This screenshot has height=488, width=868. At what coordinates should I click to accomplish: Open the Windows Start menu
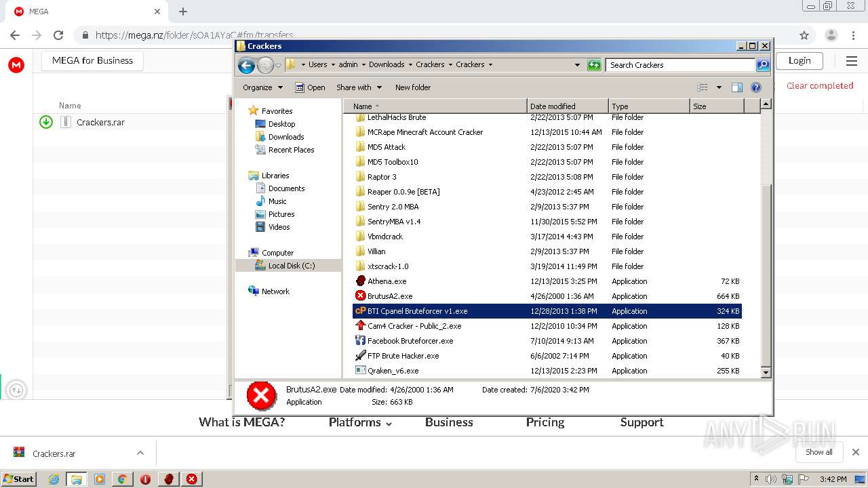[x=18, y=479]
